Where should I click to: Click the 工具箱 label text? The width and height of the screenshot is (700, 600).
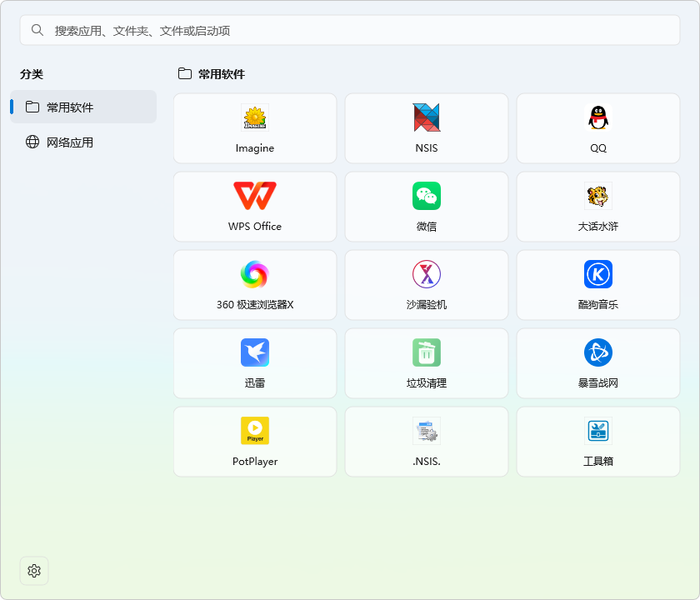coord(598,462)
